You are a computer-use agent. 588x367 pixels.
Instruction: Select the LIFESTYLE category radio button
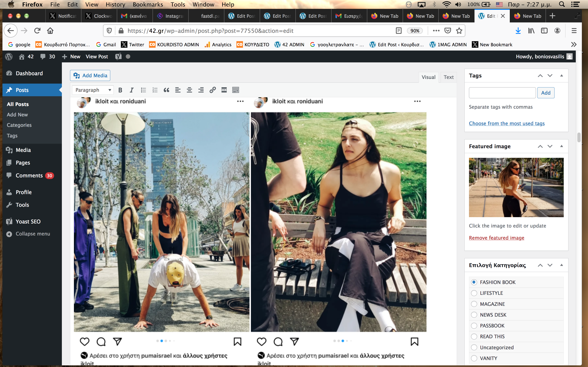point(474,293)
